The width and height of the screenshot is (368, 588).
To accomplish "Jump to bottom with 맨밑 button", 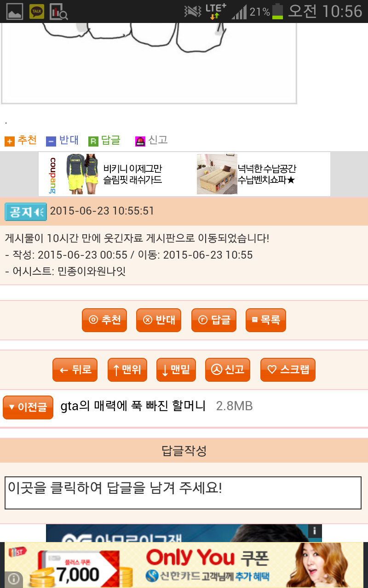I will click(176, 370).
